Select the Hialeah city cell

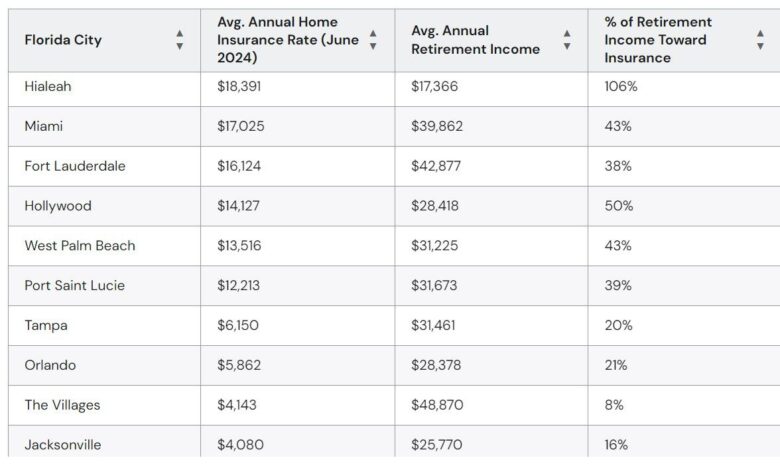pyautogui.click(x=48, y=87)
